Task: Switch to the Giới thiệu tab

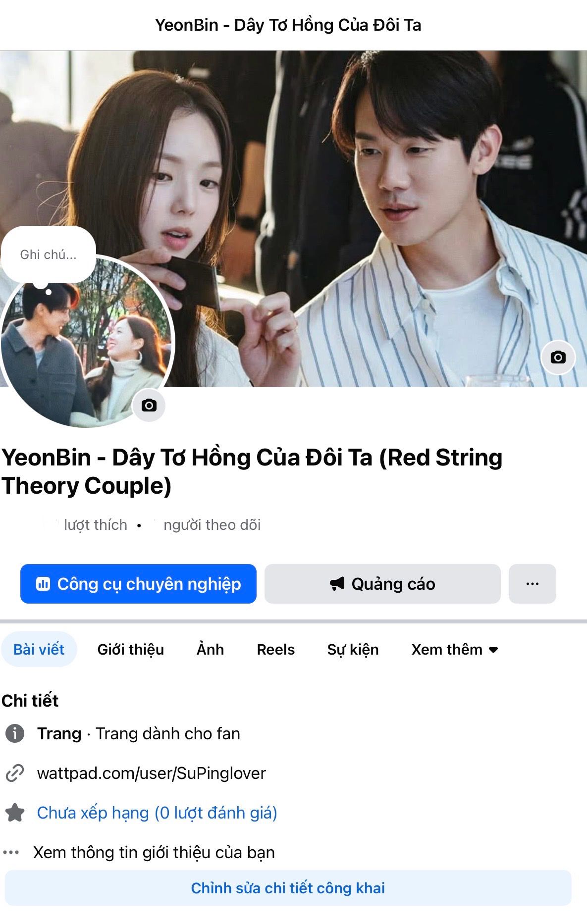Action: click(x=131, y=649)
